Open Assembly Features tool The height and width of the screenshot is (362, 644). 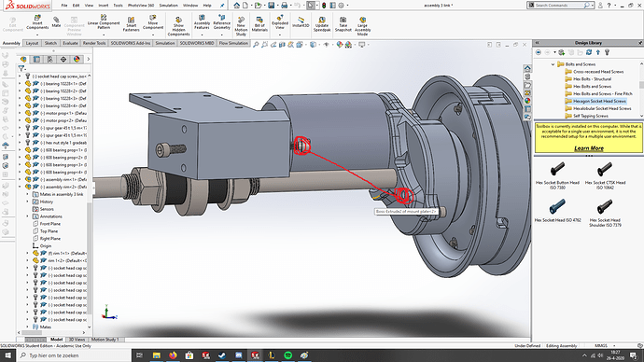coord(202,22)
